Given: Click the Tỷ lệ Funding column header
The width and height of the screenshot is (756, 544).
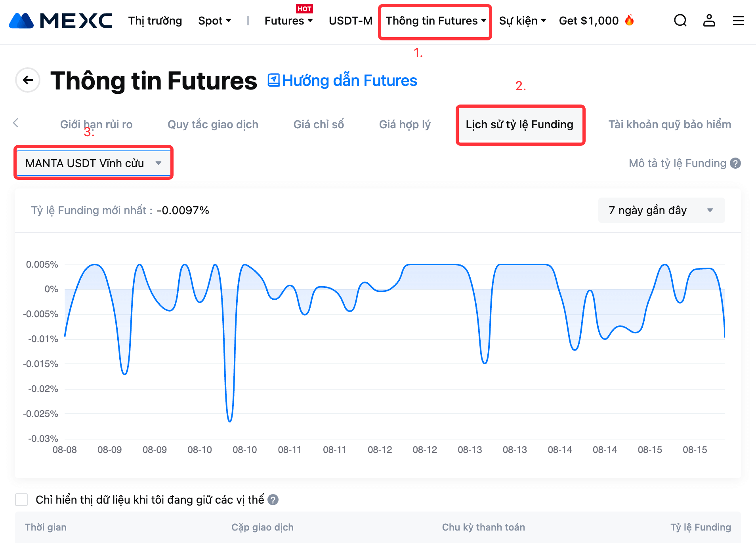Looking at the screenshot, I should [701, 527].
